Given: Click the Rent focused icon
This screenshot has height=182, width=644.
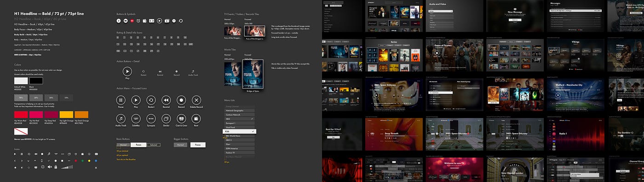Looking at the screenshot, I should tap(196, 119).
